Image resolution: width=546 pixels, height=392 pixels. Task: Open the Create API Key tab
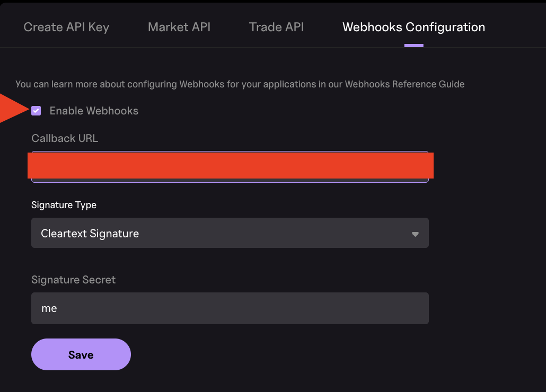click(66, 27)
